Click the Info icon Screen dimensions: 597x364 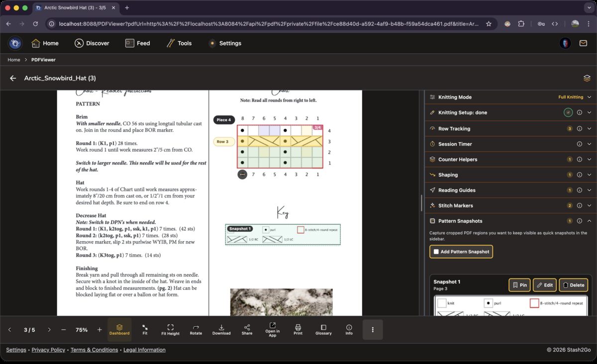349,329
